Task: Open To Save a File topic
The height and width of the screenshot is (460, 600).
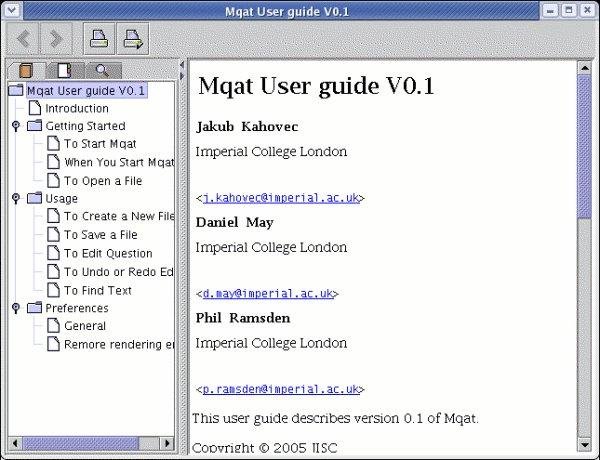Action: click(101, 235)
